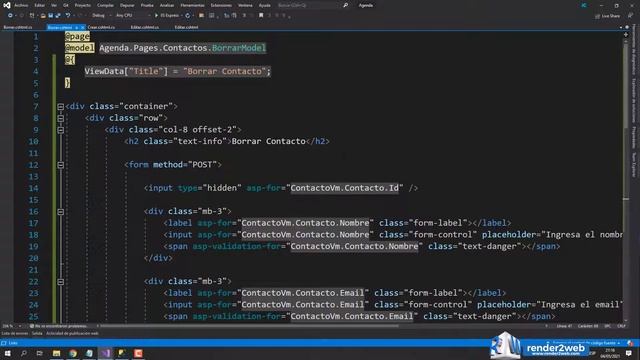Close the active Borrar.cshtml tab
This screenshot has height=360, width=640.
pyautogui.click(x=83, y=27)
